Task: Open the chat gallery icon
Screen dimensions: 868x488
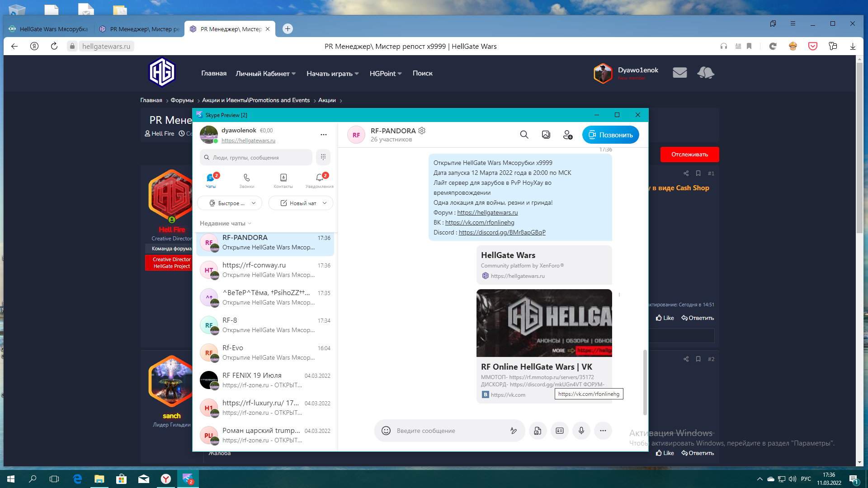Action: 546,135
